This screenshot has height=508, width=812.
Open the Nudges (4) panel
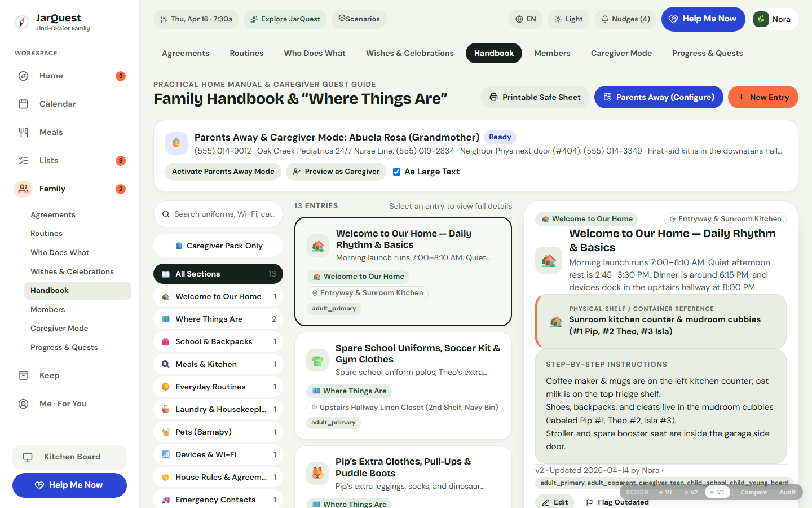625,19
